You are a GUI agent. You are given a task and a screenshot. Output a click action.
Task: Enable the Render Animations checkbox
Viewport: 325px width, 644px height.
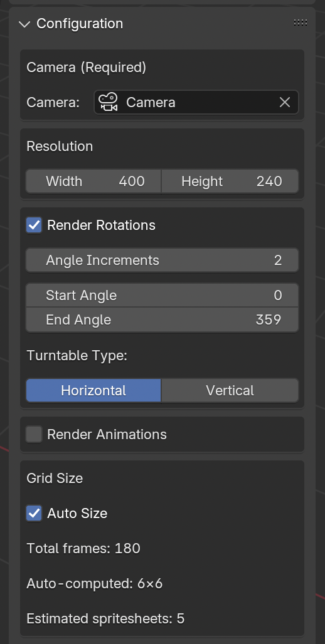34,434
